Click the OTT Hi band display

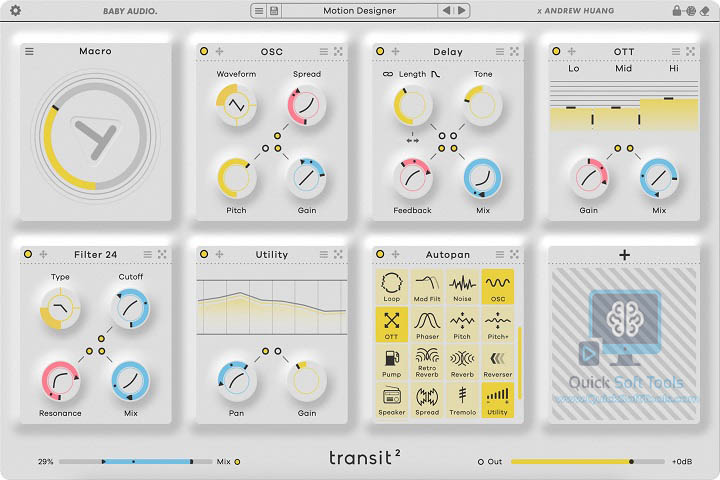pos(669,106)
